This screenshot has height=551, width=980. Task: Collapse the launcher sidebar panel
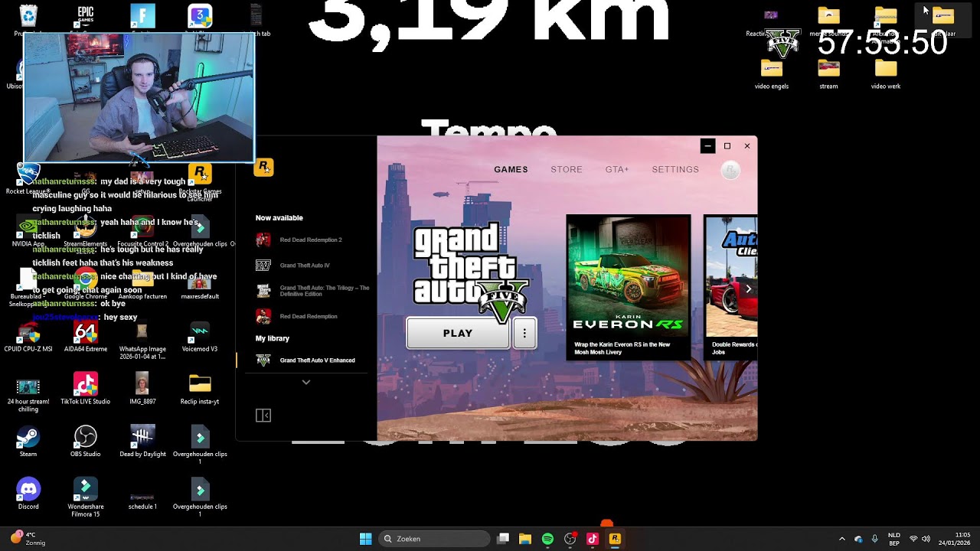tap(263, 416)
